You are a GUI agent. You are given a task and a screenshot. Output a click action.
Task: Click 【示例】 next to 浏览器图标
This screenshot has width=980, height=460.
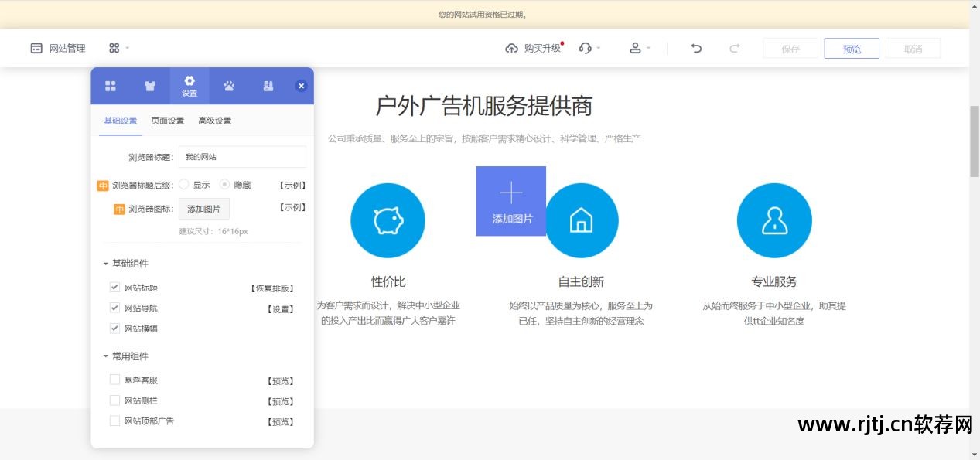[x=292, y=207]
